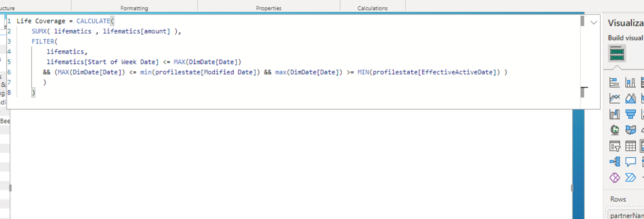Insert the globe map visual

[x=614, y=130]
